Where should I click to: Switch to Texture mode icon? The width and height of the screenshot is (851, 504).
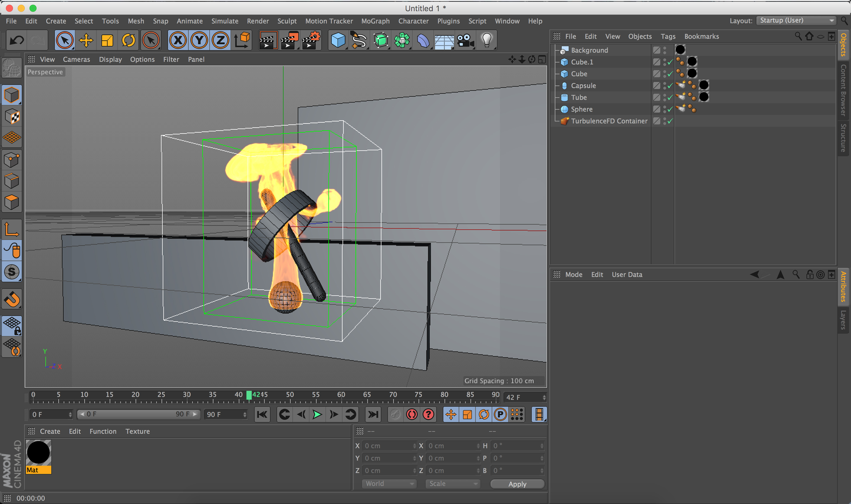[x=12, y=116]
